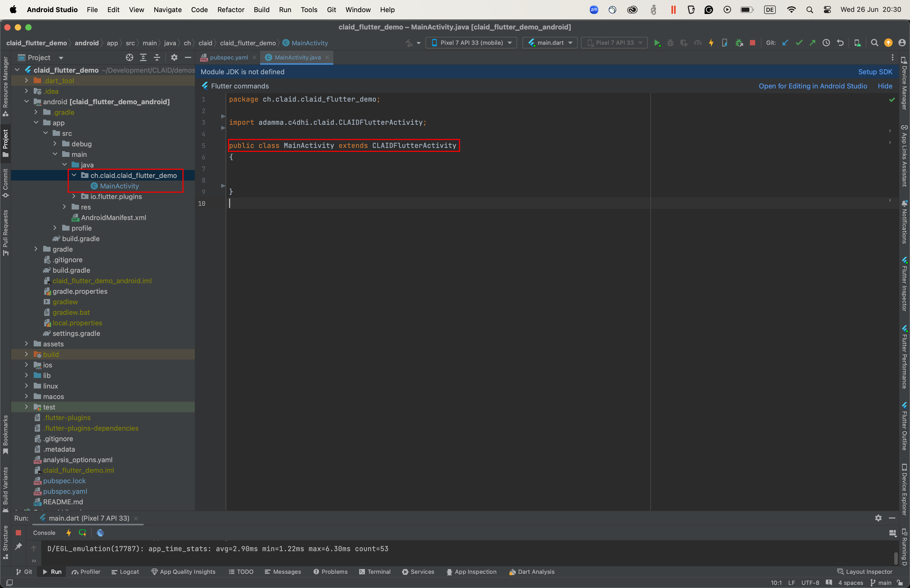Open Search Everywhere magnifier in toolbar
The image size is (910, 588).
874,43
